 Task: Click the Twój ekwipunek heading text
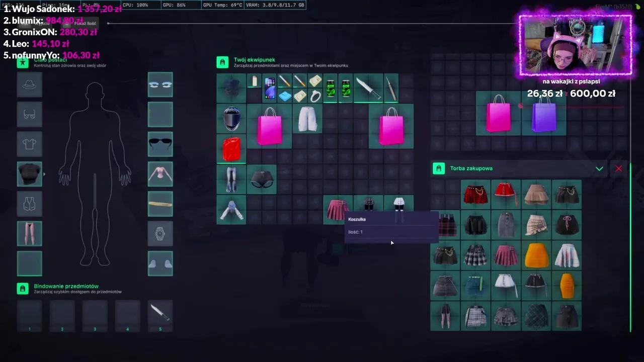coord(255,60)
